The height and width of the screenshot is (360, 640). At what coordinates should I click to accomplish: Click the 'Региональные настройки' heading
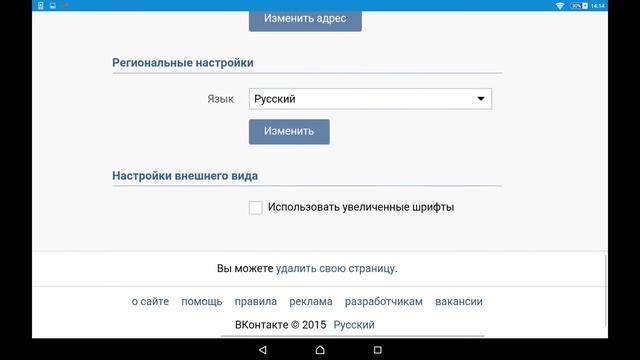coord(183,63)
